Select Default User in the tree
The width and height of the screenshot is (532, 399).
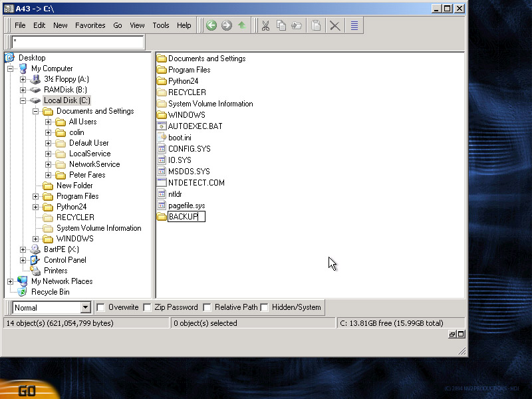[89, 143]
